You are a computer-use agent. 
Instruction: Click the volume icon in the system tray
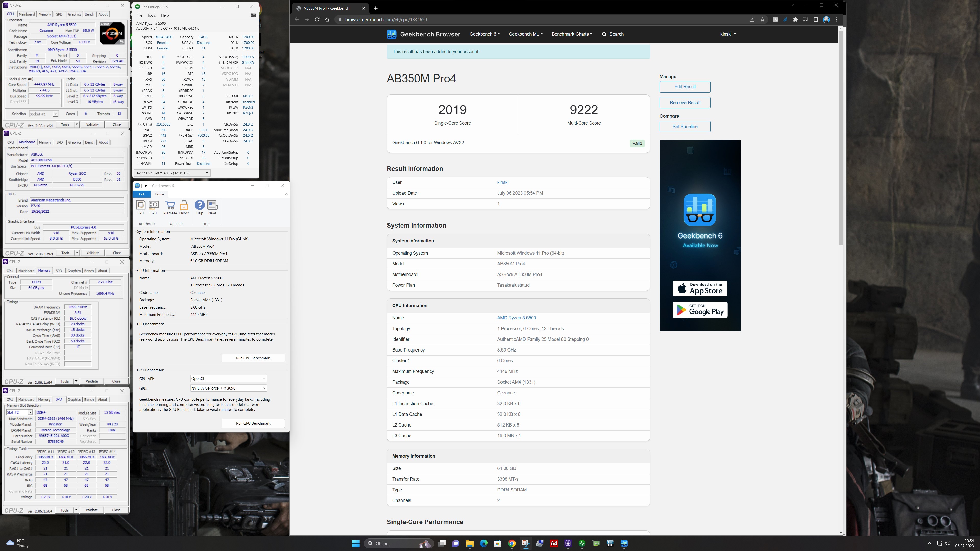[948, 543]
